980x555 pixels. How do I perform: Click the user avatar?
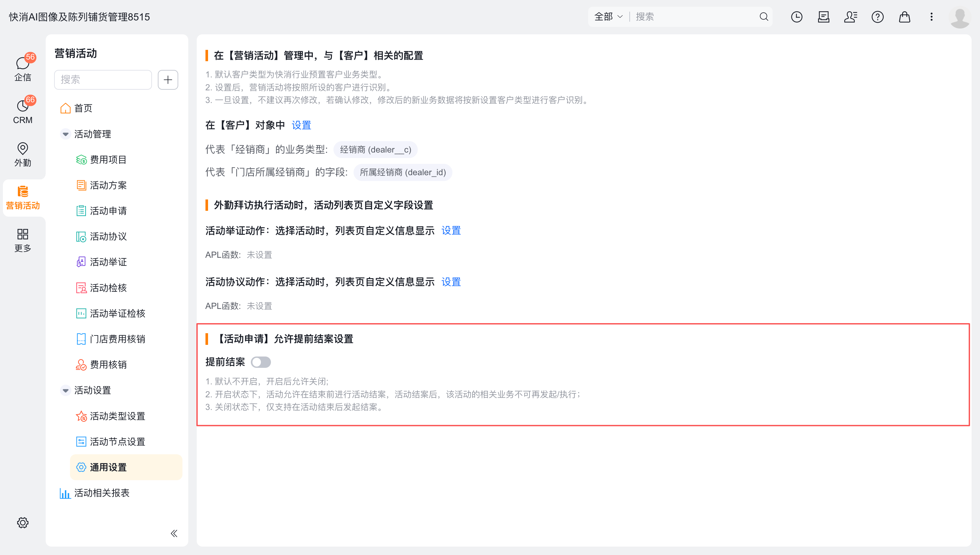(960, 17)
